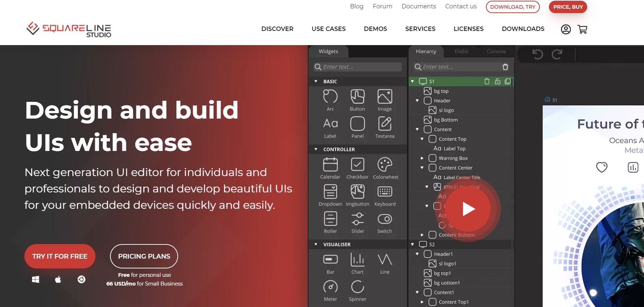Select the Slider widget

[357, 222]
